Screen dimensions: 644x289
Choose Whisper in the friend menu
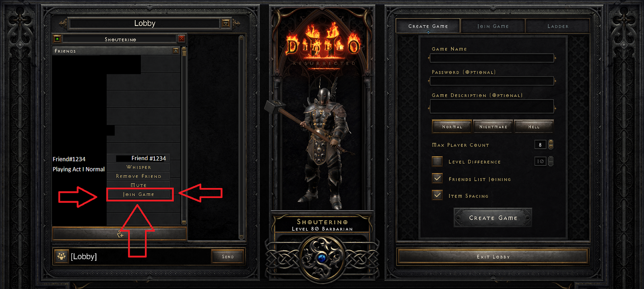(138, 167)
